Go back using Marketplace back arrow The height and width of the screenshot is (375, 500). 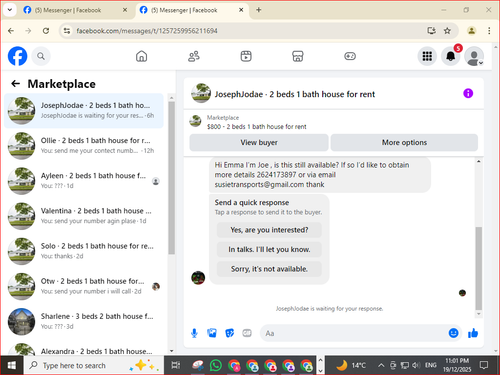coord(16,84)
